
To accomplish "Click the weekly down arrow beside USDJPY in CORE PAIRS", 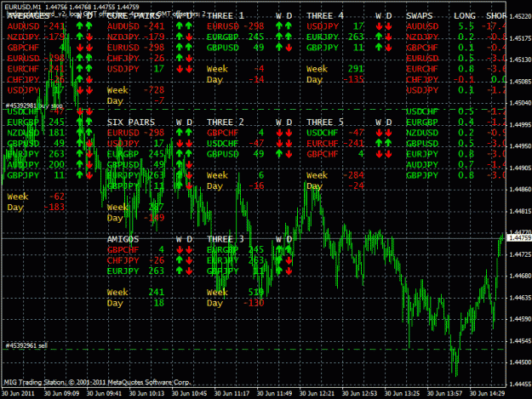I will [x=179, y=69].
